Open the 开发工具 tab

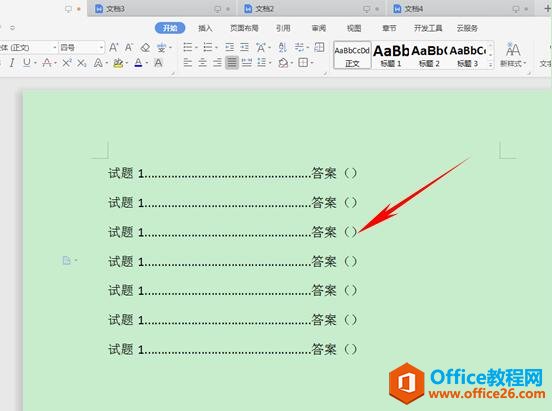[428, 28]
